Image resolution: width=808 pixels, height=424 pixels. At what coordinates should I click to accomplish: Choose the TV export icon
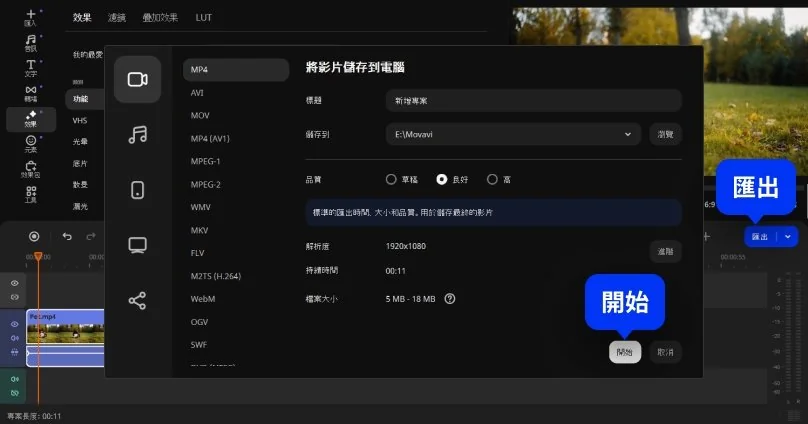138,245
